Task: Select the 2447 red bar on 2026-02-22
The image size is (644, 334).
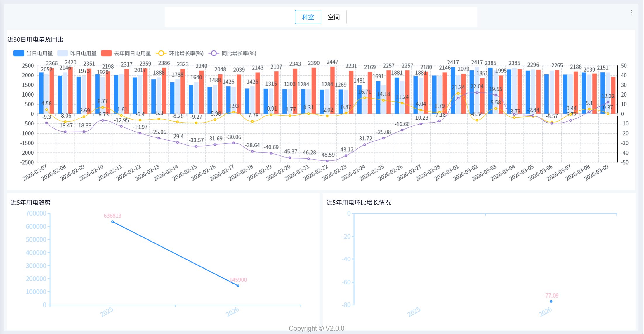Action: point(332,90)
